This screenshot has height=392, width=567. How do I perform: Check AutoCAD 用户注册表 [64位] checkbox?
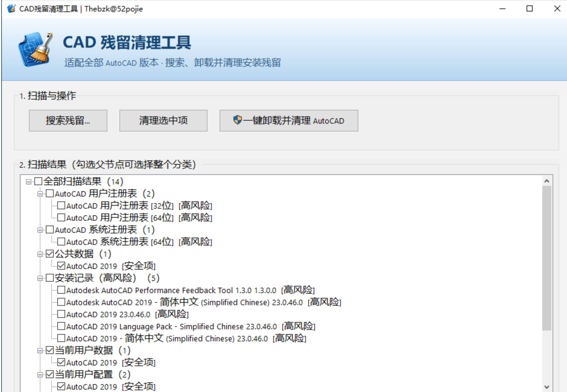coord(61,218)
